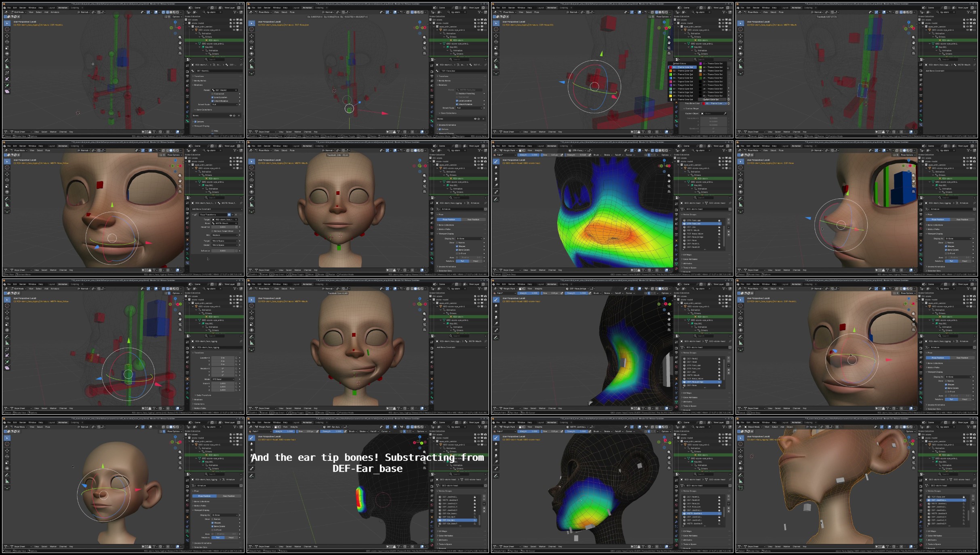Open the Owner World Space dropdown in Copy Transforms
The image size is (980, 555).
pyautogui.click(x=225, y=245)
